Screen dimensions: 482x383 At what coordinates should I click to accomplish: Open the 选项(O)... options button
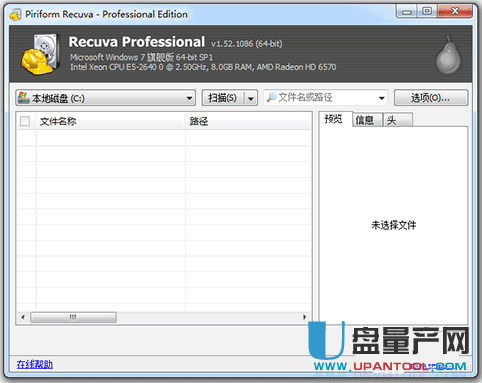tap(431, 98)
